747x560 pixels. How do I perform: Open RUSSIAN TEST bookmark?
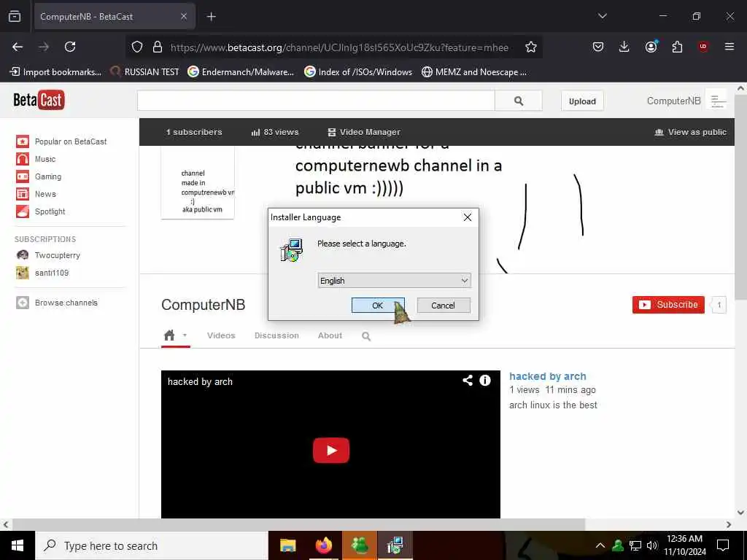tap(145, 72)
